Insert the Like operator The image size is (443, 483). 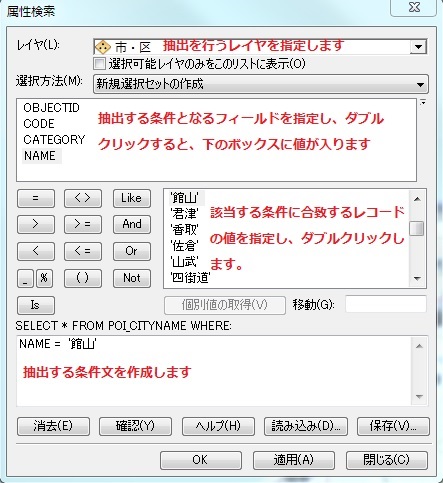[x=132, y=198]
